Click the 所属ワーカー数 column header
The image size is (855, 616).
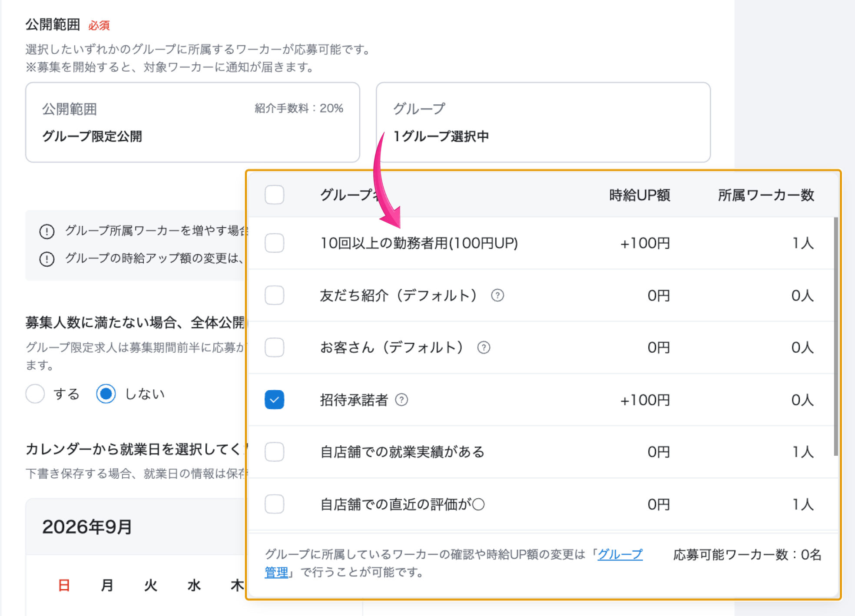pos(766,195)
